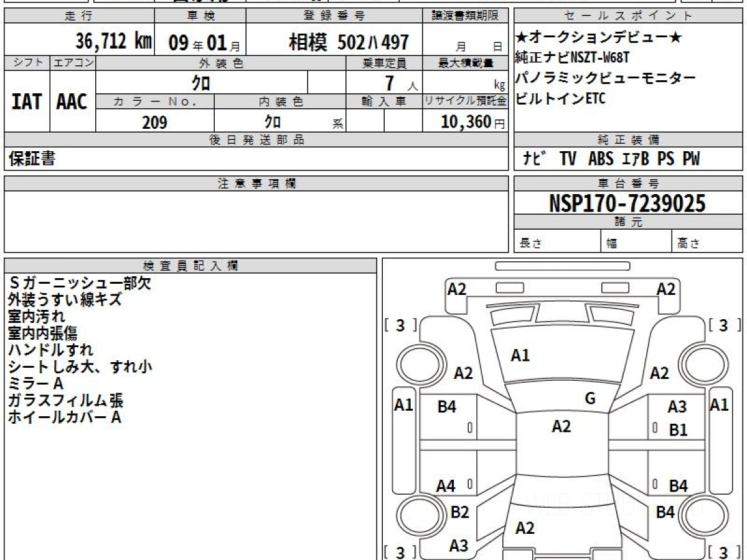Click the ビルトインETC line
Viewport: 747px width, 560px height.
click(x=560, y=98)
